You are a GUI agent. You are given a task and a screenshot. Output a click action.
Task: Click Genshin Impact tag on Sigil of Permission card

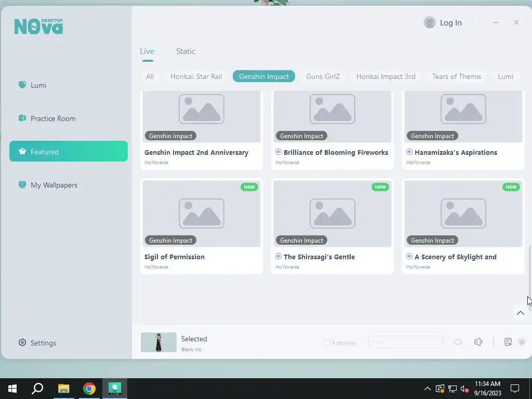pyautogui.click(x=170, y=240)
